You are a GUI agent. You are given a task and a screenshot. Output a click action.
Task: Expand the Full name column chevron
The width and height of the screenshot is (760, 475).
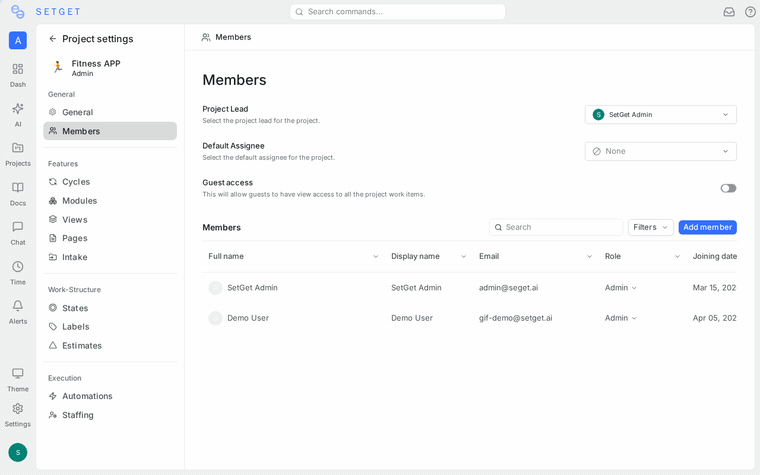376,256
